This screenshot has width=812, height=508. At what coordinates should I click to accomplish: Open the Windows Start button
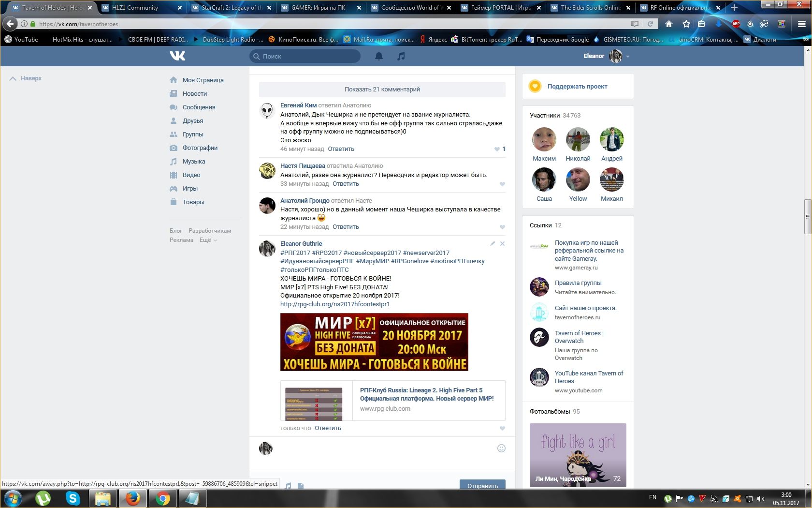click(13, 498)
